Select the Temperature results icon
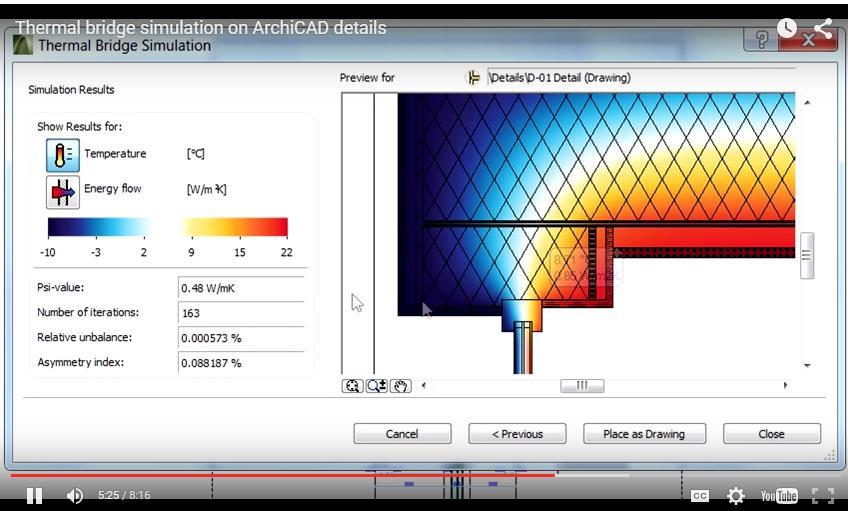 coord(63,155)
